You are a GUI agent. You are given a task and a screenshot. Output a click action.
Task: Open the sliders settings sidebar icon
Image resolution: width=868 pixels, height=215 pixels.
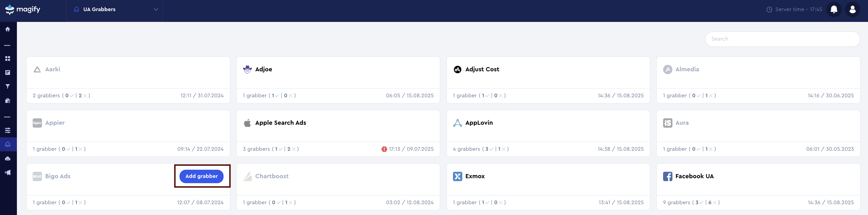coord(8,130)
